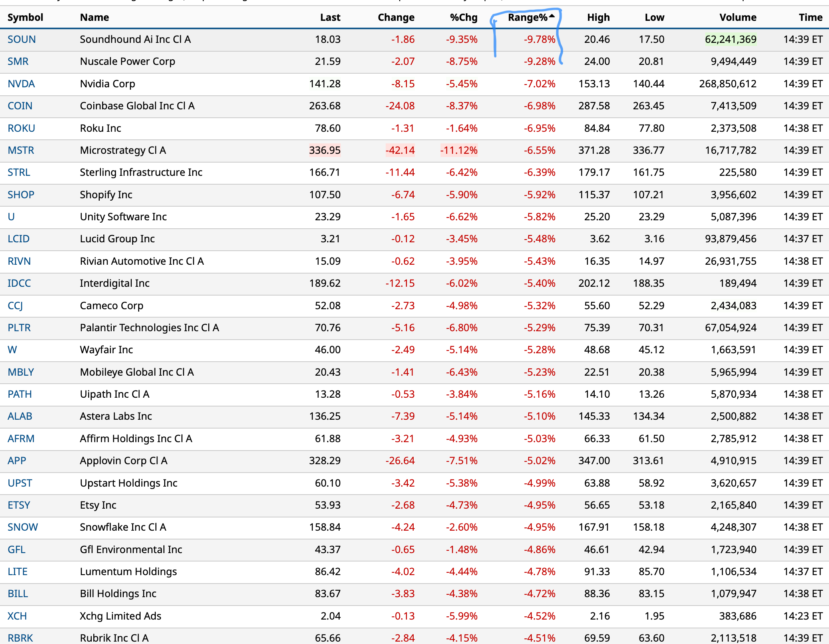Viewport: 829px width, 644px height.
Task: Open the single-letter U ticker link
Action: [x=11, y=217]
